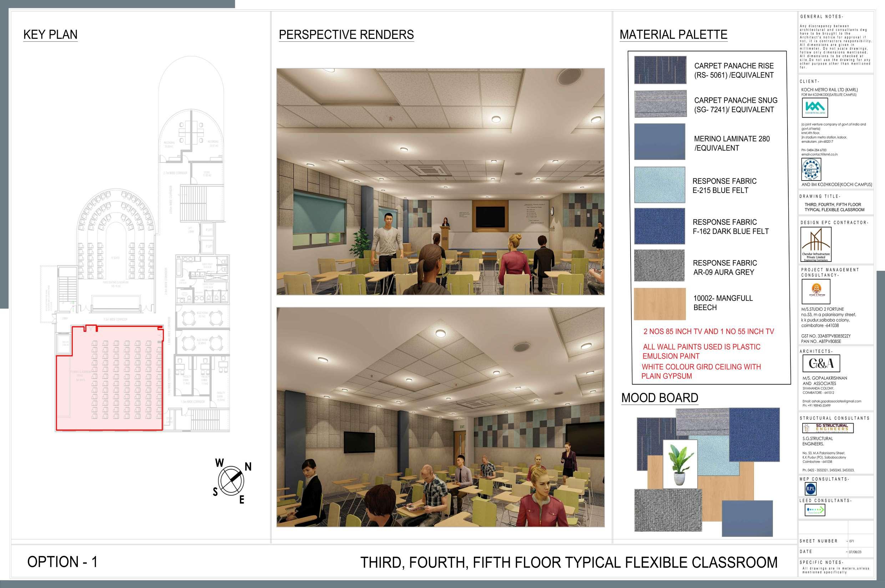Click the Studio 2 Fortune logo

816,292
